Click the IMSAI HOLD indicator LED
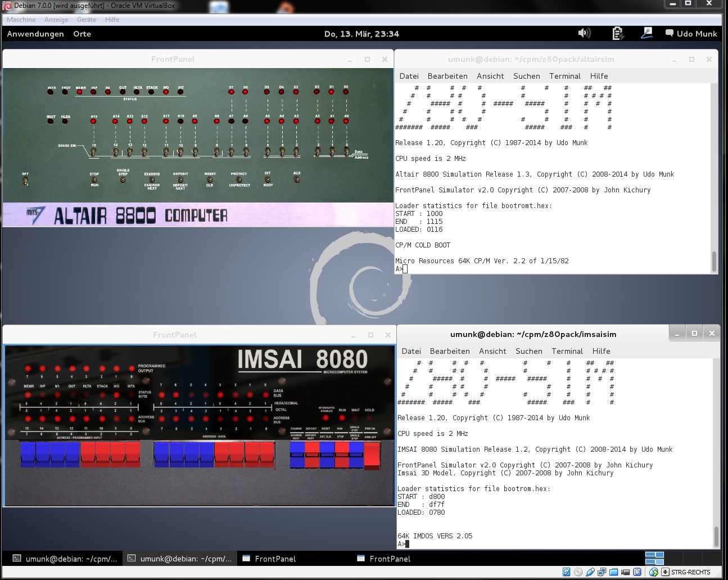 click(369, 418)
